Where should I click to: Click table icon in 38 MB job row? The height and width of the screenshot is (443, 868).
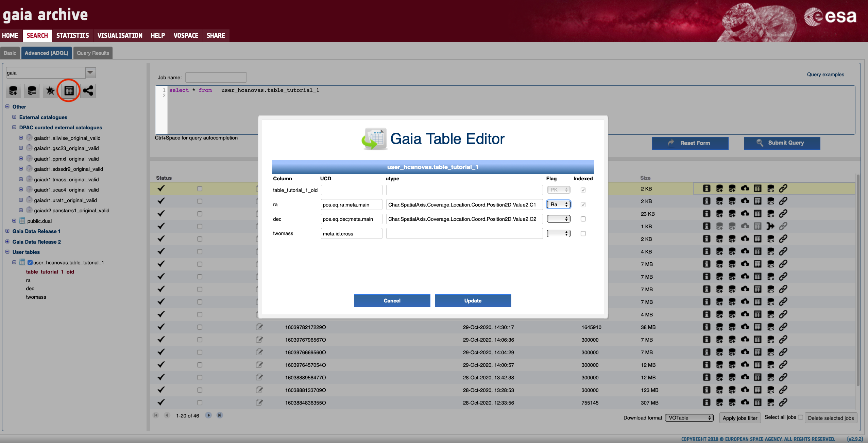coord(758,327)
